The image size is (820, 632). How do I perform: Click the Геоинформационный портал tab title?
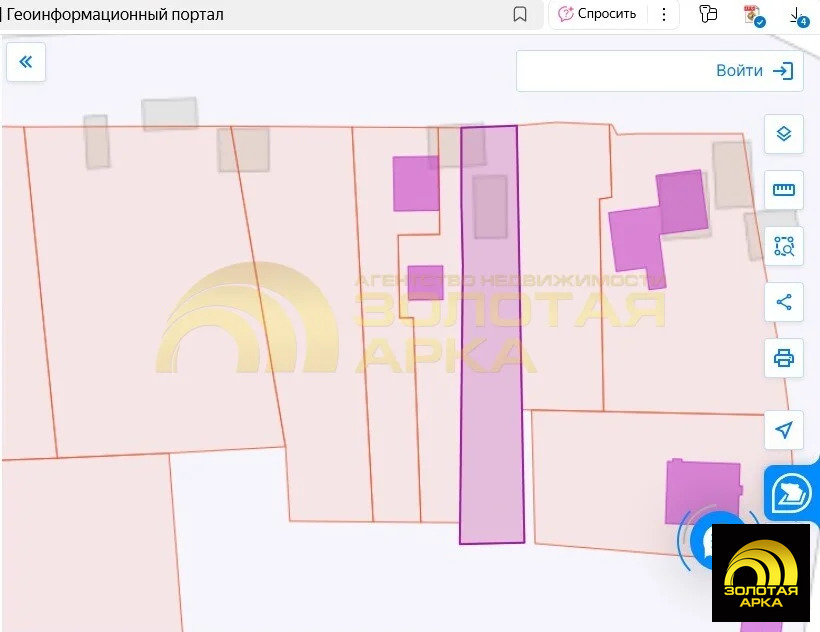(x=115, y=14)
